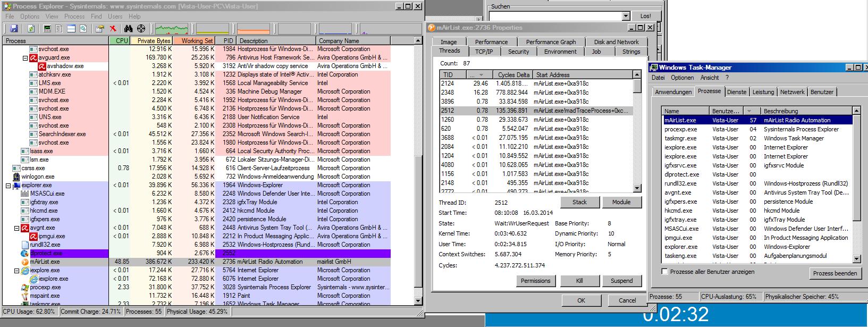This screenshot has height=327, width=868.
Task: Click the Suspend button
Action: click(x=621, y=281)
